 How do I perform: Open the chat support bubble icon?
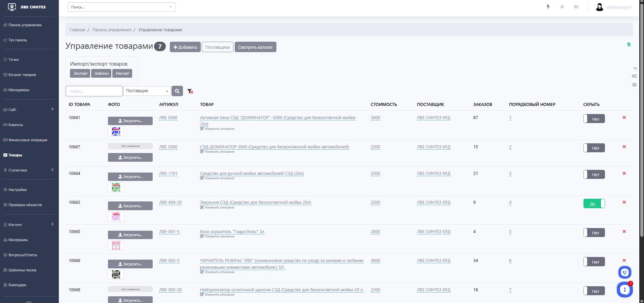coord(625,290)
